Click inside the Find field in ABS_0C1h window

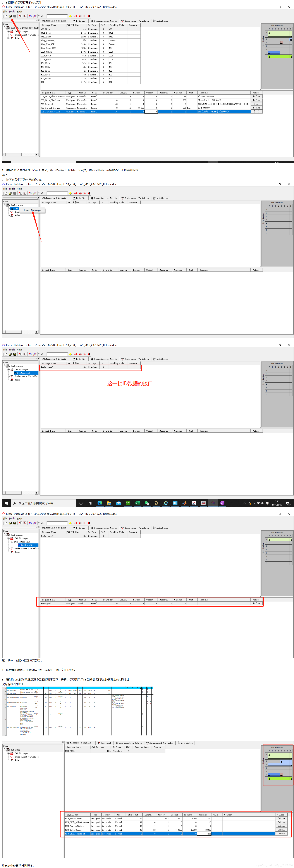tap(57, 16)
